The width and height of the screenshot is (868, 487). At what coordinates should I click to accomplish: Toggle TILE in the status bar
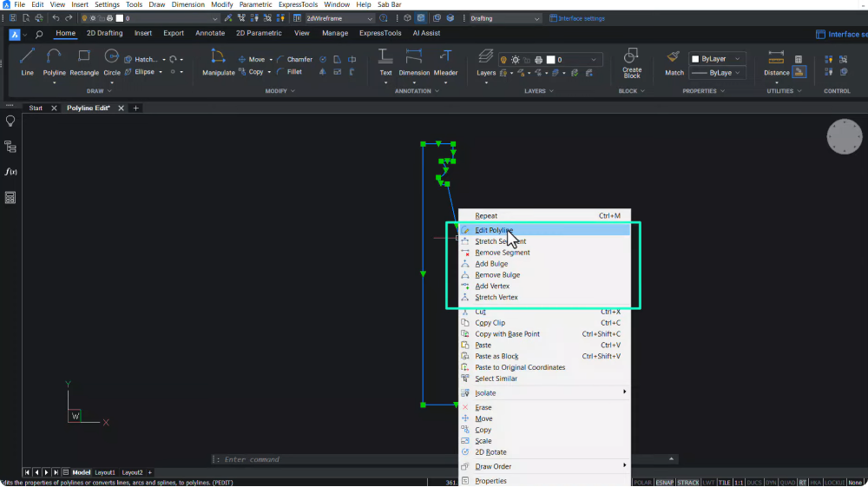pos(724,483)
